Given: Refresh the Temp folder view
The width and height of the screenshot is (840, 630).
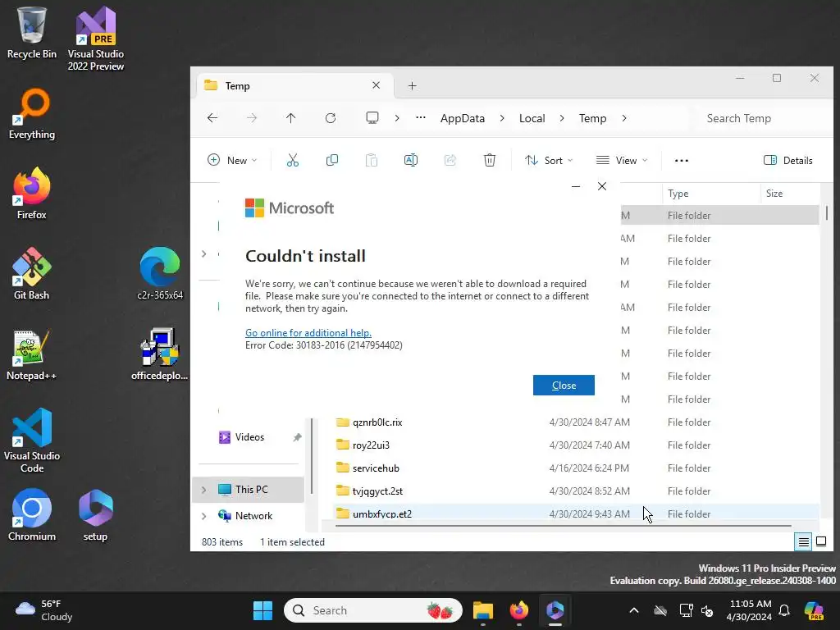Looking at the screenshot, I should [x=331, y=118].
